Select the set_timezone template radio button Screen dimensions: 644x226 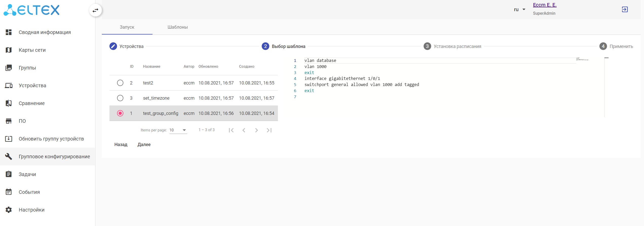coord(120,98)
